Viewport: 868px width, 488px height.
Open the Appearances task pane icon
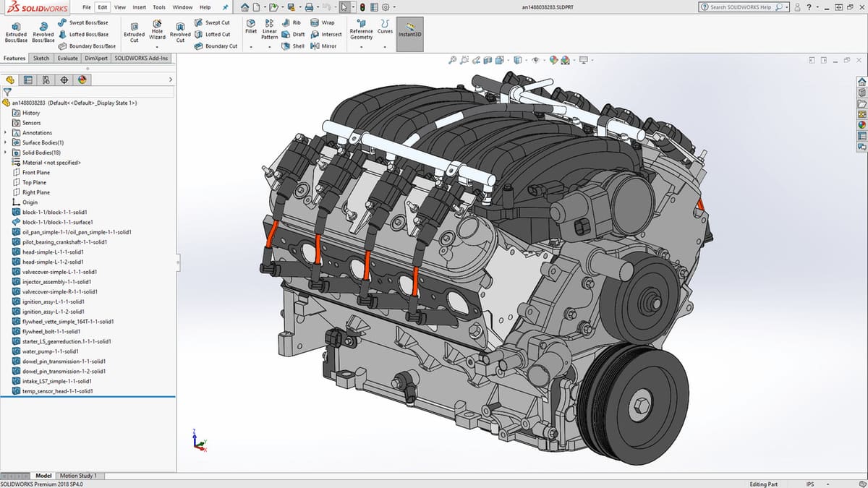point(861,124)
